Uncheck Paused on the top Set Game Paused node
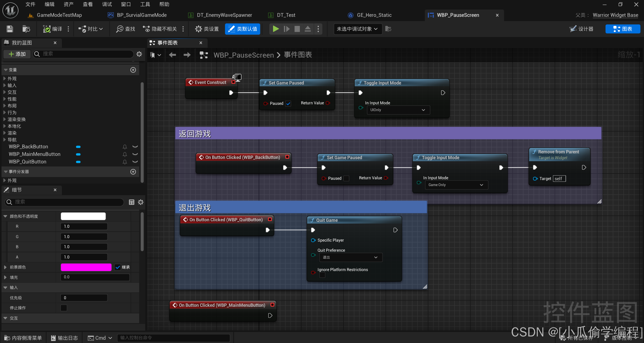This screenshot has width=644, height=343. click(288, 103)
